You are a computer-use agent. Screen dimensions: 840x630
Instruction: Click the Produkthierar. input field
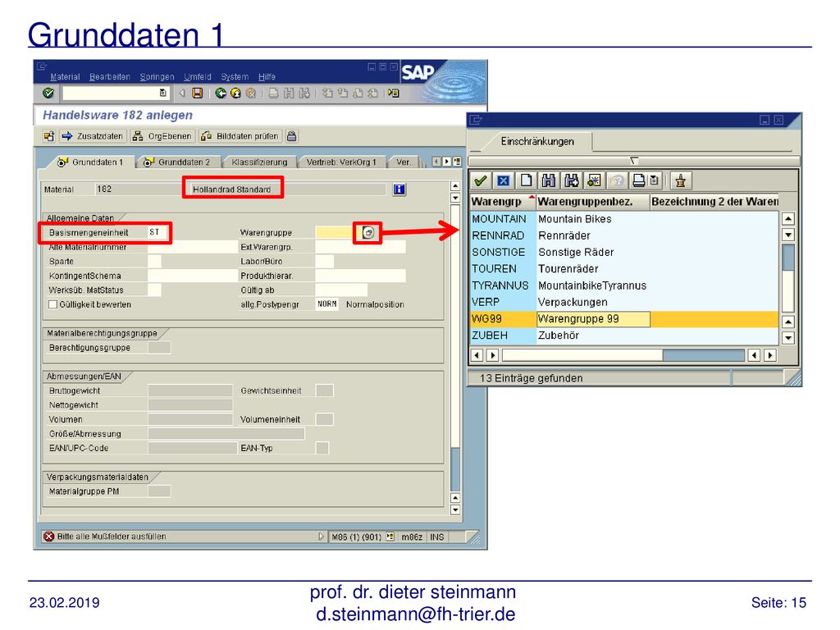point(360,276)
